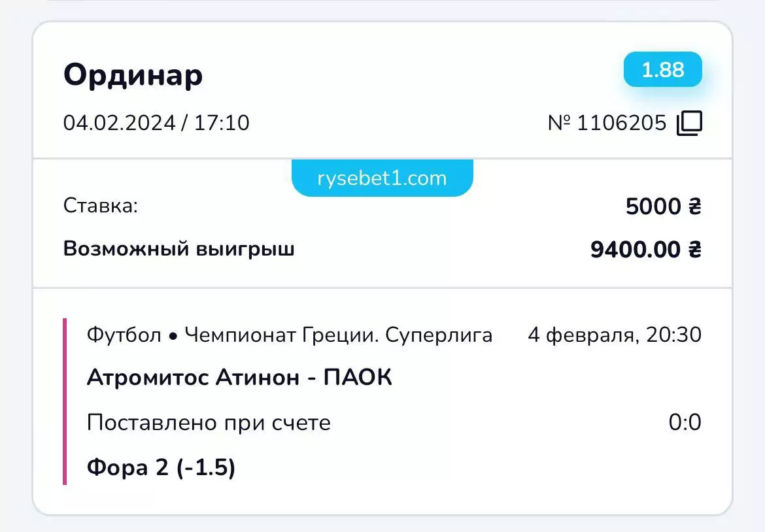This screenshot has width=765, height=532.
Task: Click the pink event marker stripe
Action: [x=65, y=399]
